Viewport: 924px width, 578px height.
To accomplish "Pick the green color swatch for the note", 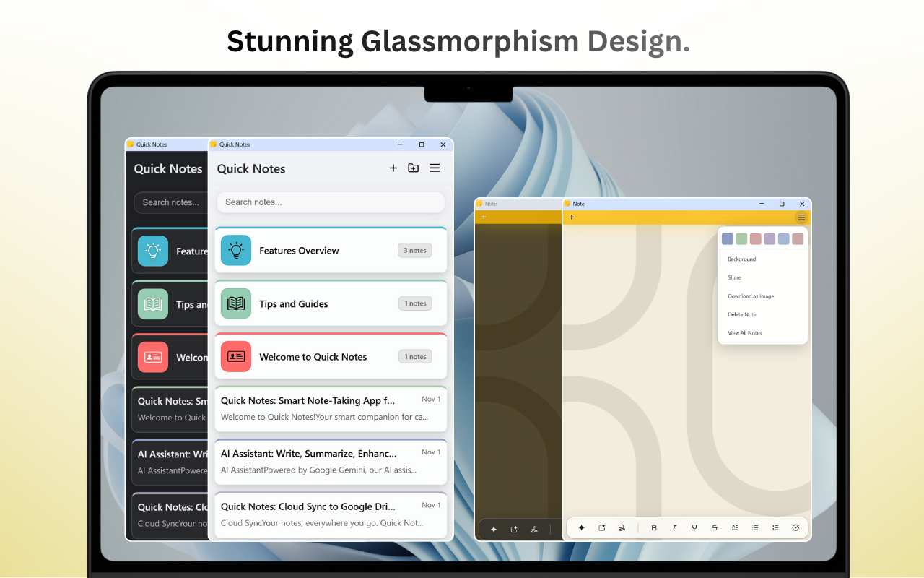I will coord(741,239).
